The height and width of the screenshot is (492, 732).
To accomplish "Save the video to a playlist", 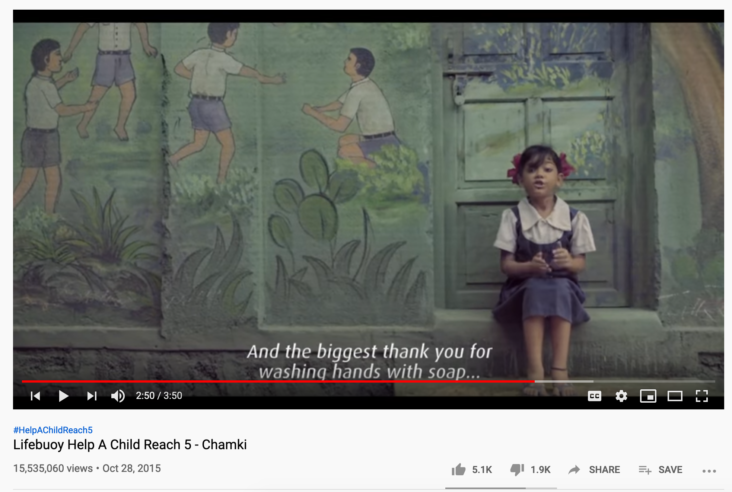I will click(660, 470).
